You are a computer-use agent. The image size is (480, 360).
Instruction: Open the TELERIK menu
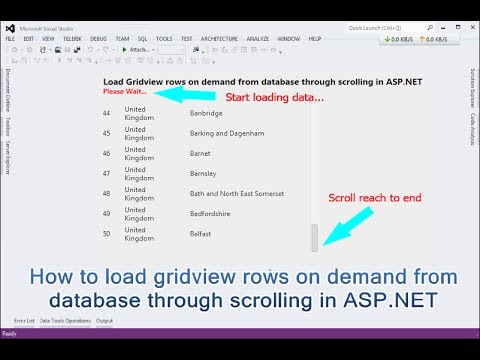[x=72, y=39]
